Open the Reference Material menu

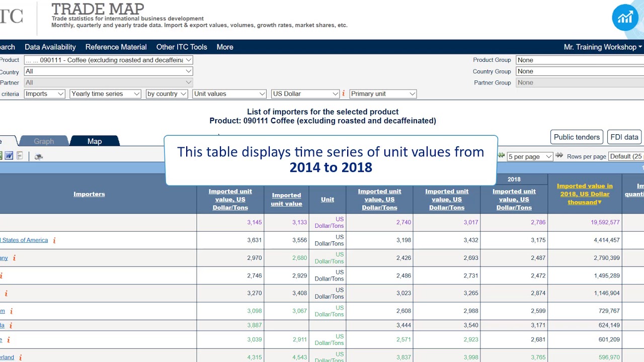point(116,47)
